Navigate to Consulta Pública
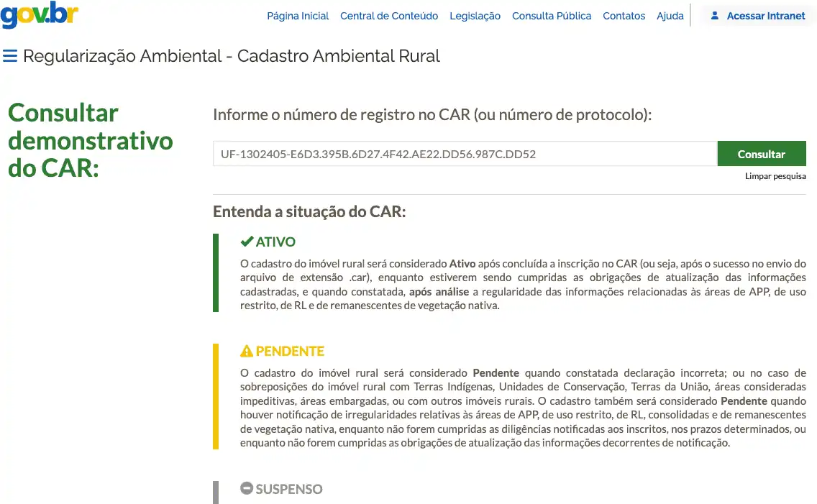Viewport: 817px width, 504px height. pos(551,16)
